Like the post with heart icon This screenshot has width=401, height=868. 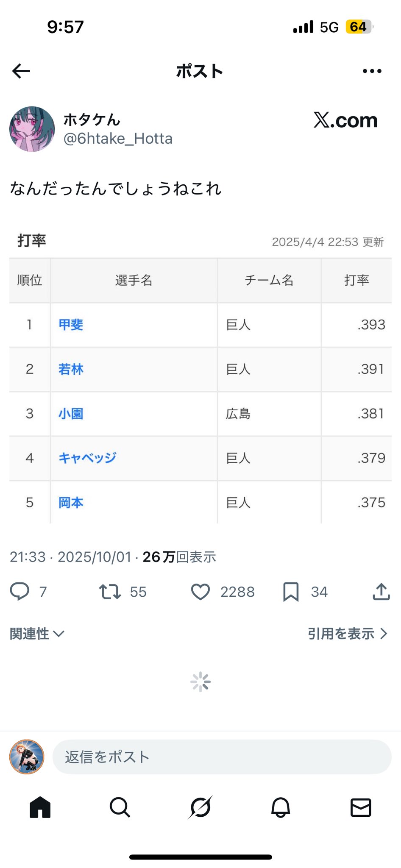(x=200, y=592)
